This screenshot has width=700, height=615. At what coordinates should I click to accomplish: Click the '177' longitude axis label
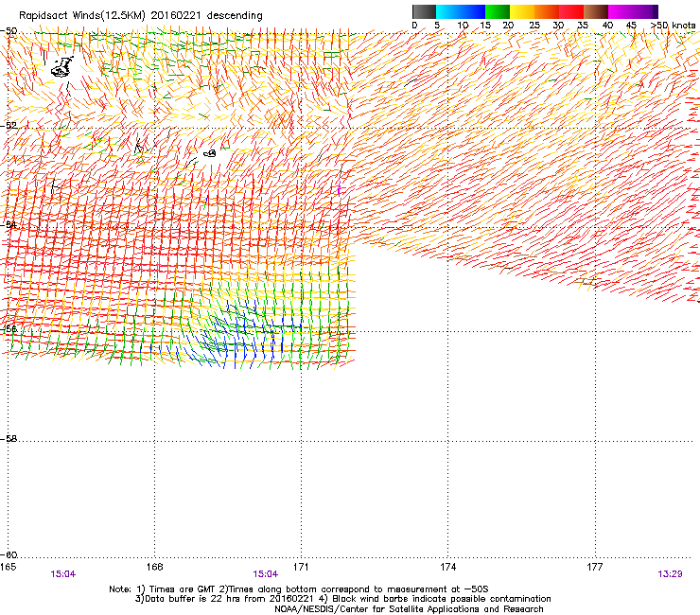(x=595, y=567)
